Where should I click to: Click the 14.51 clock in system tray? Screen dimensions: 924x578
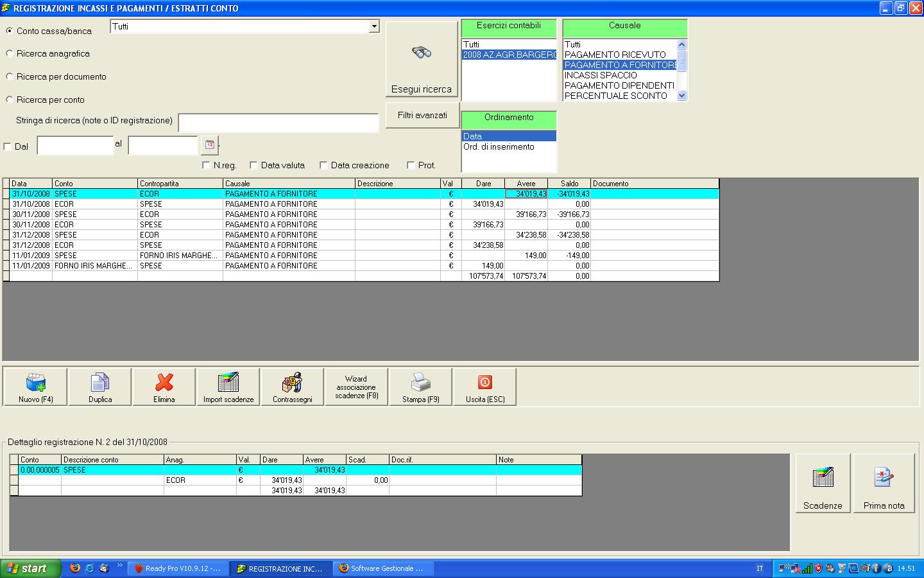[906, 568]
